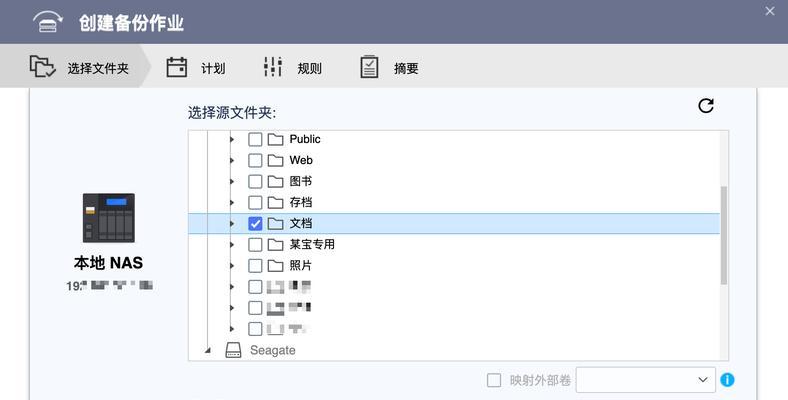Image resolution: width=788 pixels, height=400 pixels.
Task: Expand the 图书 folder node
Action: [232, 181]
